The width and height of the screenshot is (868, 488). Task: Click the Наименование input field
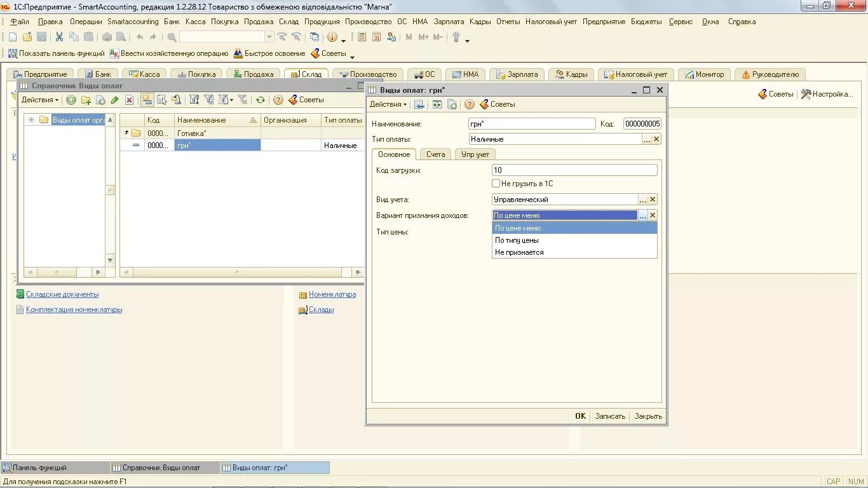pos(532,124)
